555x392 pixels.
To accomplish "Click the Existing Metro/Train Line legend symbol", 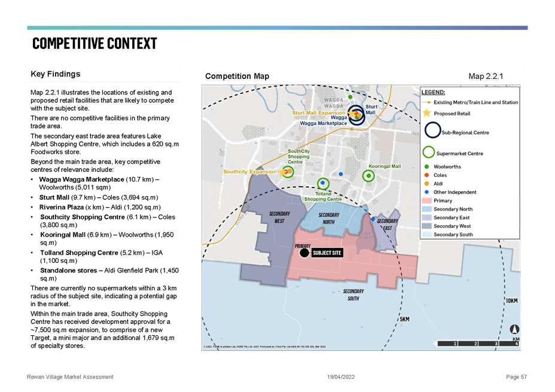I will click(427, 102).
